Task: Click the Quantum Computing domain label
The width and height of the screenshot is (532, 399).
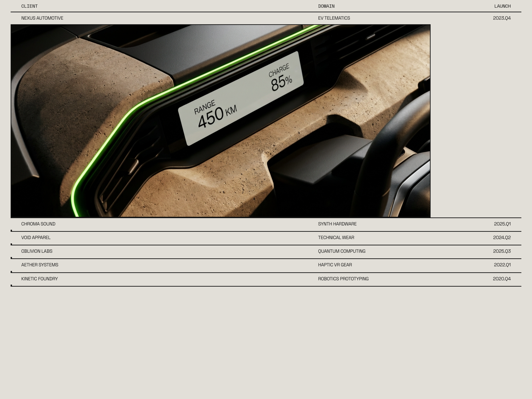Action: point(341,251)
